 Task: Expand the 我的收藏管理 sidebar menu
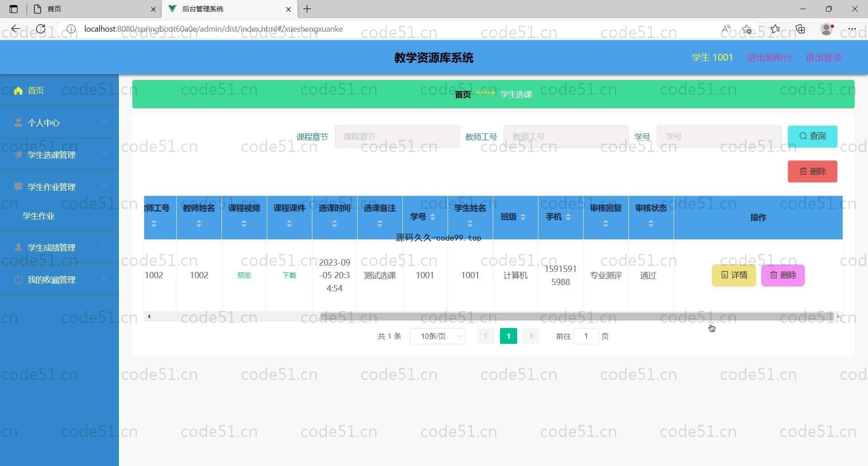click(59, 280)
